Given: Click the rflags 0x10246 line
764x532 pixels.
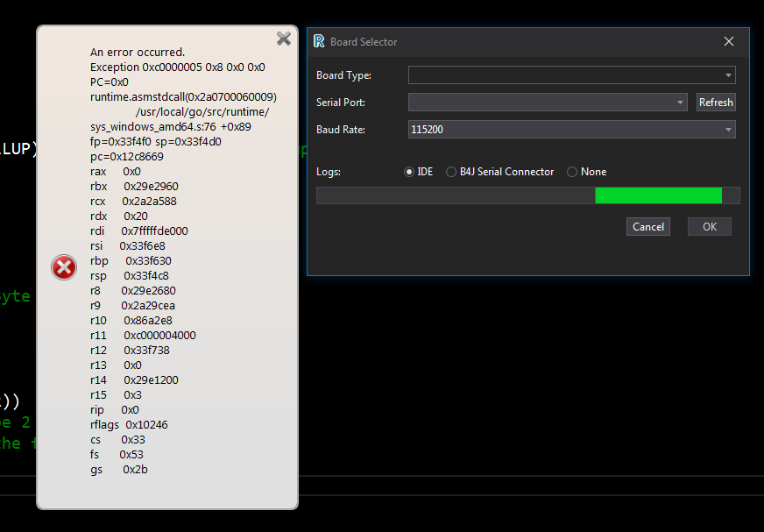Looking at the screenshot, I should pyautogui.click(x=129, y=425).
